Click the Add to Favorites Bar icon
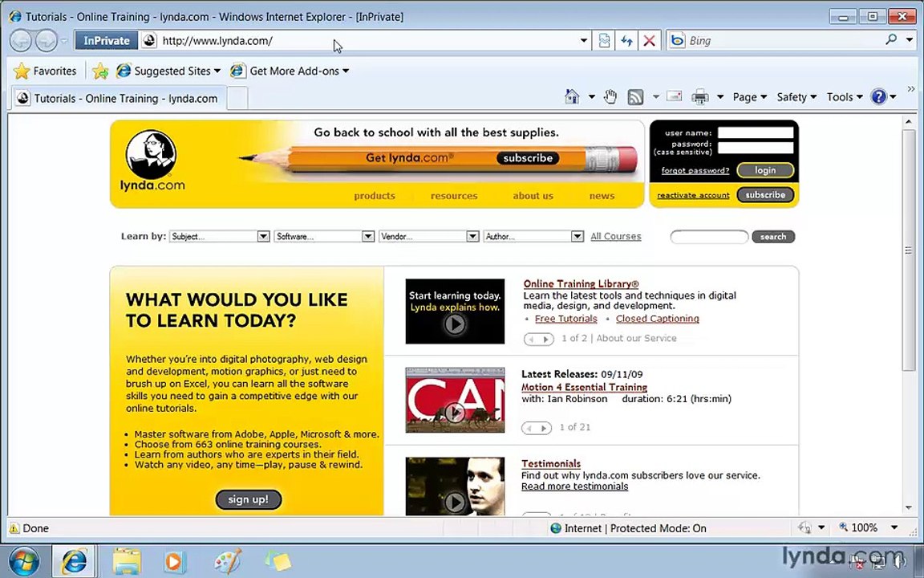Viewport: 924px width, 578px height. (100, 71)
